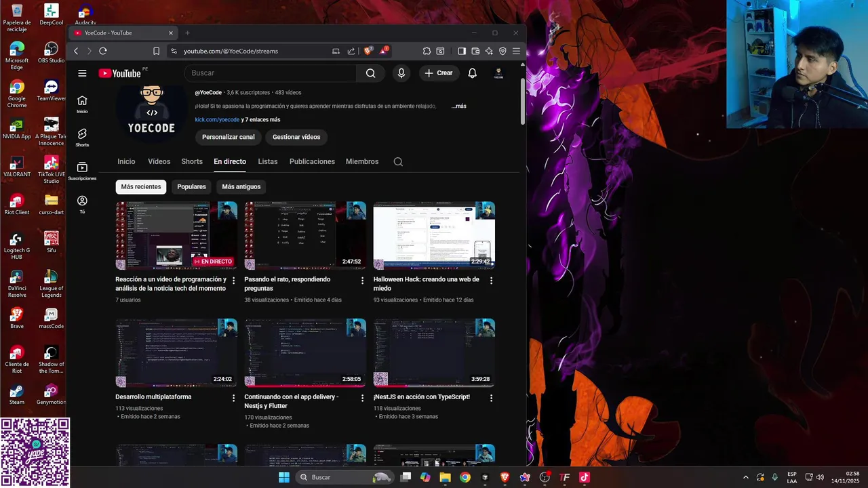Show hidden system tray icons chevron
This screenshot has height=488, width=868.
[746, 477]
